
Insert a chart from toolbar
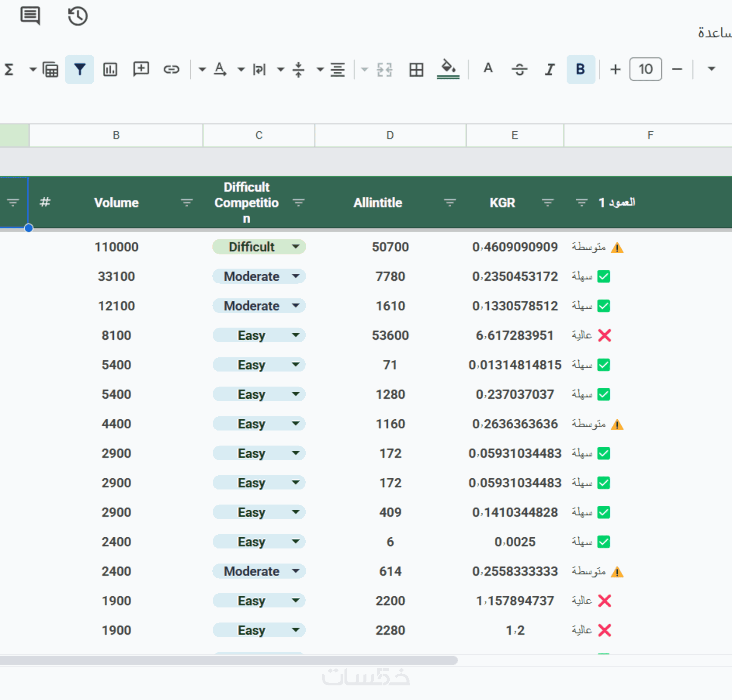coord(110,69)
